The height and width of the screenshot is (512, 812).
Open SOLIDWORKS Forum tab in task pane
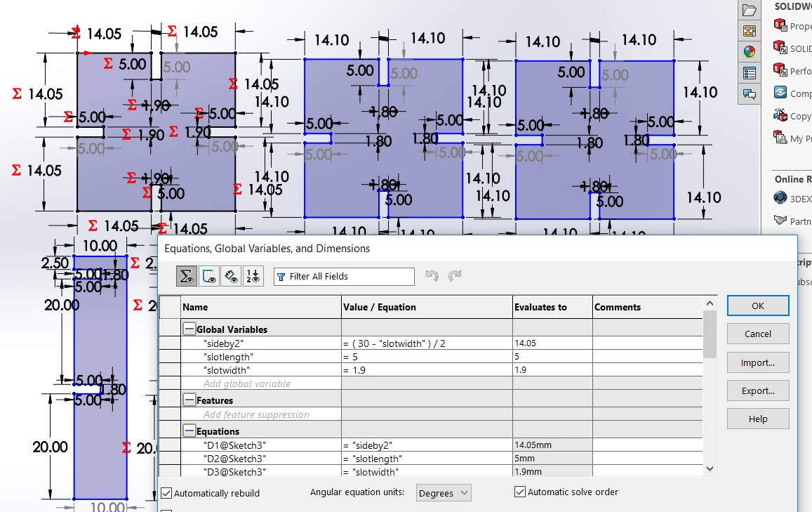[x=750, y=94]
